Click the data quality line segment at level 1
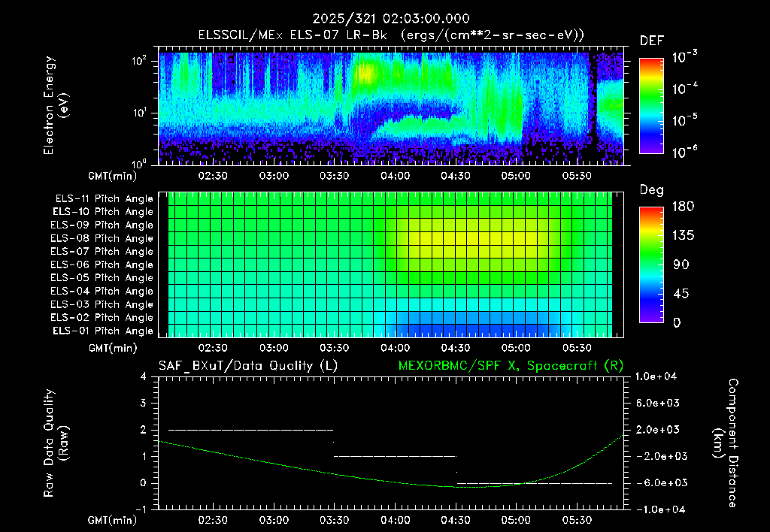This screenshot has height=532, width=770. pyautogui.click(x=396, y=456)
